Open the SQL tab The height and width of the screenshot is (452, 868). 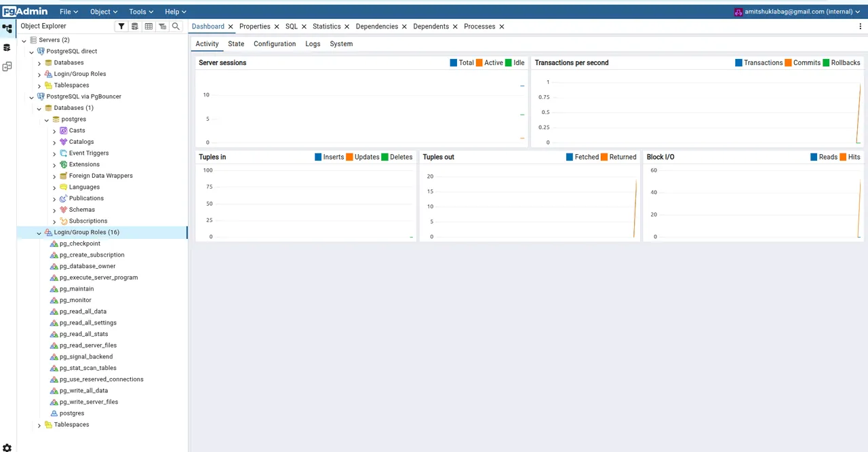[x=292, y=26]
